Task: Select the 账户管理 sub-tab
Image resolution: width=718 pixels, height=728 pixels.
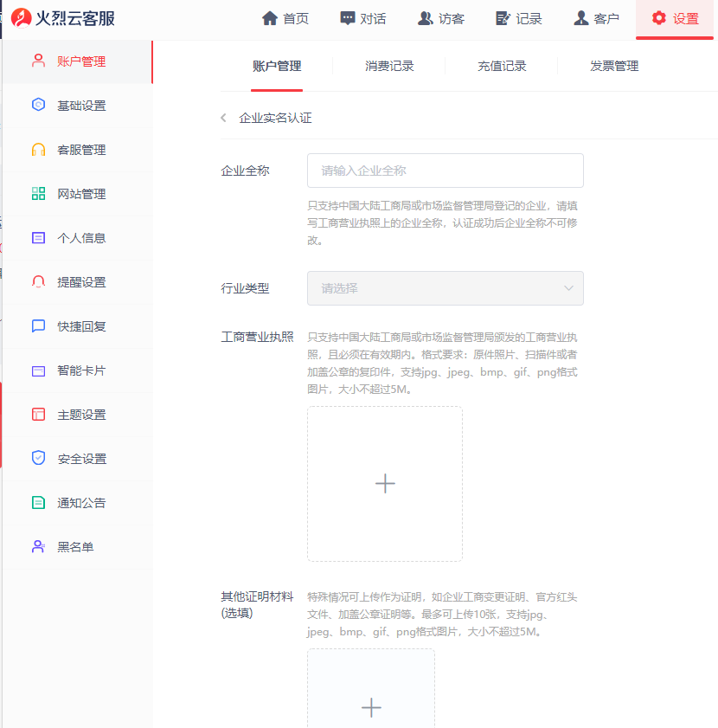Action: (277, 66)
